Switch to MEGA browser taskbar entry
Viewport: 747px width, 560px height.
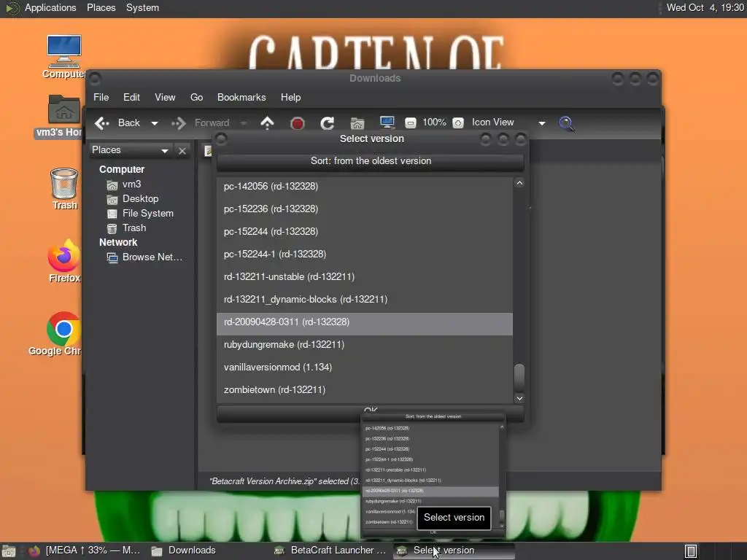(x=85, y=551)
